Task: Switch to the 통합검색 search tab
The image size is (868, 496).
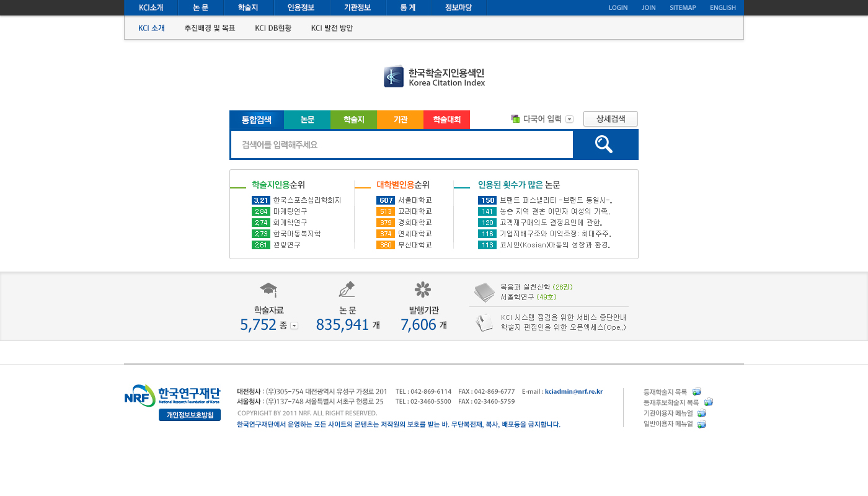Action: pyautogui.click(x=257, y=120)
